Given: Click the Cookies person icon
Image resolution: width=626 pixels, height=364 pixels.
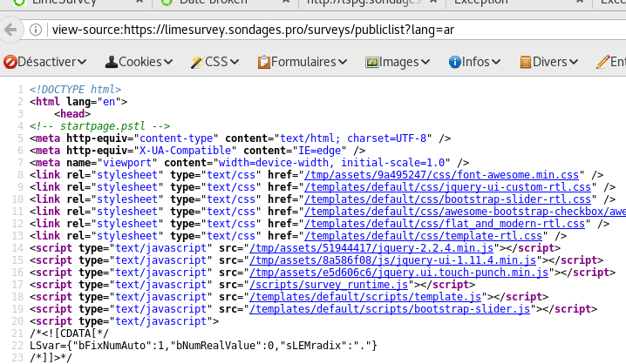Looking at the screenshot, I should pos(112,62).
